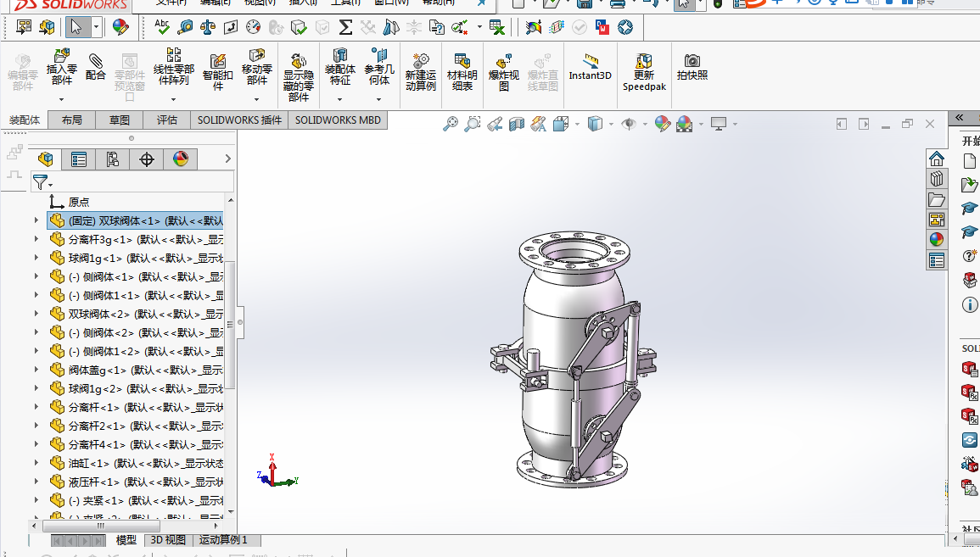Screen dimensions: 980x557
Task: Open 运动算例 1 motion study tab
Action: [x=224, y=540]
